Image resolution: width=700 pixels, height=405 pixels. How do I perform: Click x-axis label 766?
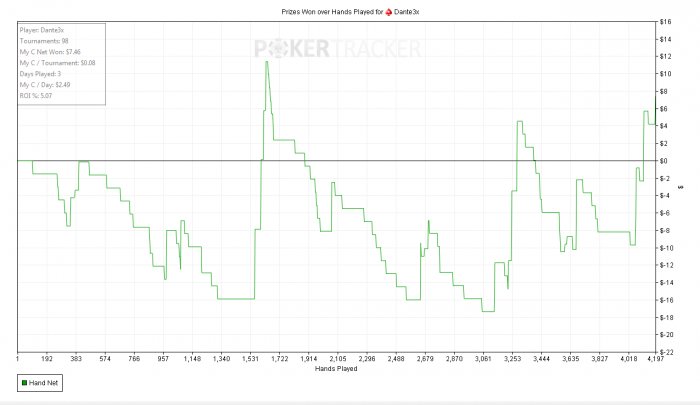[x=134, y=359]
